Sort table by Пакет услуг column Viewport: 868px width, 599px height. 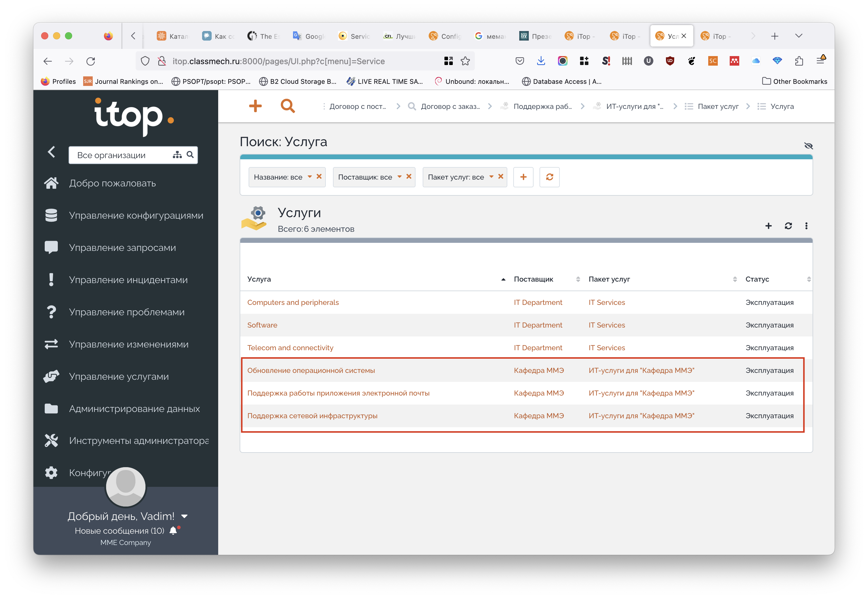tap(663, 279)
